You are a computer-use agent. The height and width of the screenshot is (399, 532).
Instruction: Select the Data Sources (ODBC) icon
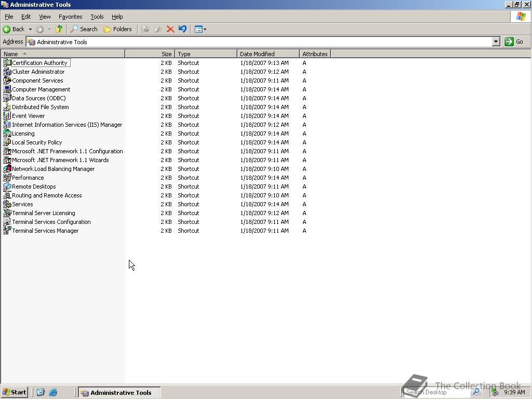[x=7, y=98]
